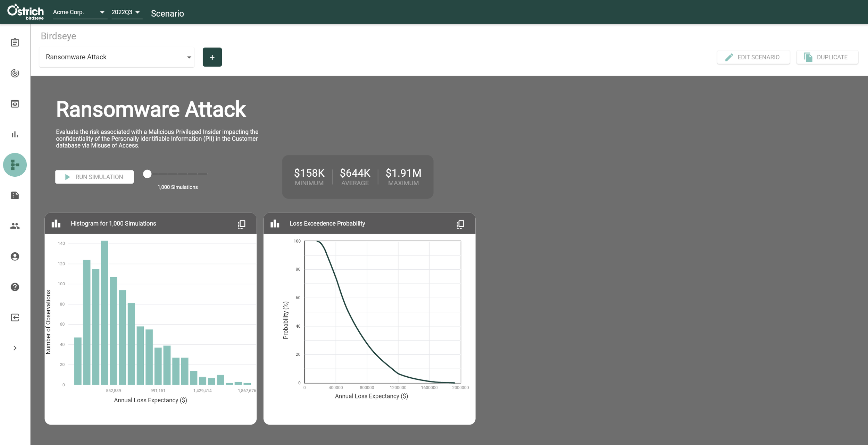
Task: Click the radar target sidebar icon
Action: coord(15,73)
